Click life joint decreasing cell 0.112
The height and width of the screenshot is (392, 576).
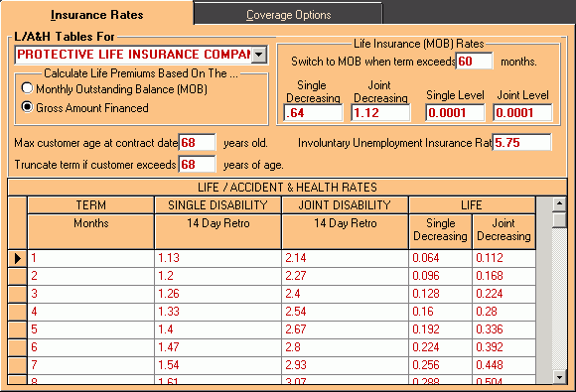(504, 258)
